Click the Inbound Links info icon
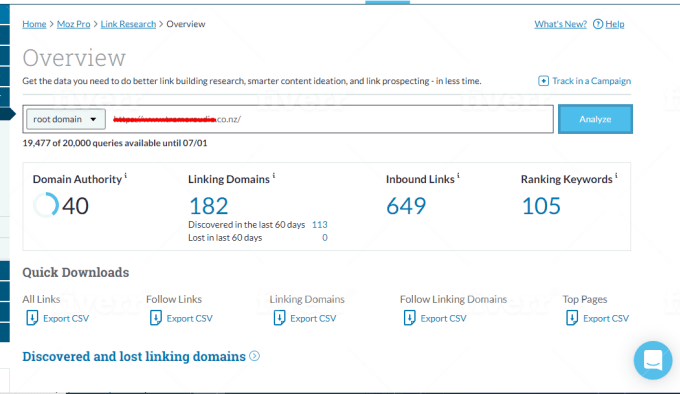 (x=458, y=176)
